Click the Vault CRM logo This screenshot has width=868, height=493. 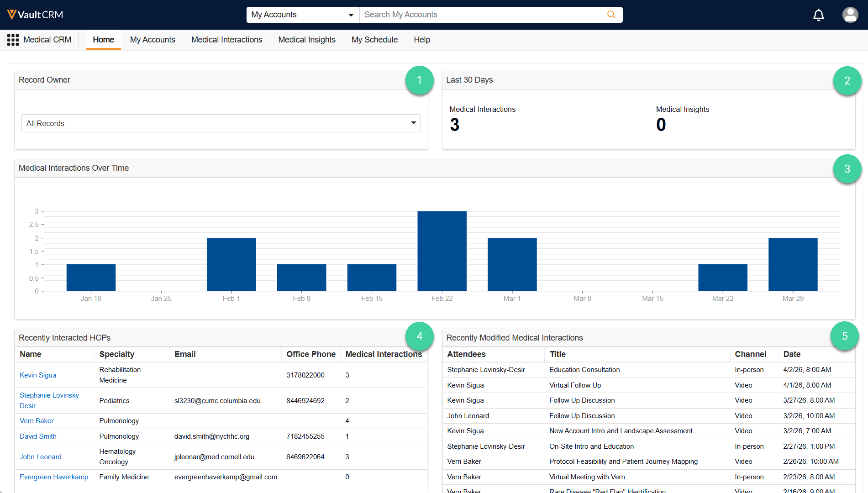(x=35, y=15)
